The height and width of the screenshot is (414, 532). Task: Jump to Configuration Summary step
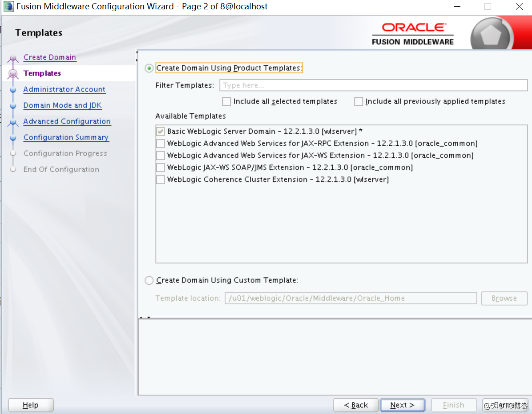coord(66,137)
